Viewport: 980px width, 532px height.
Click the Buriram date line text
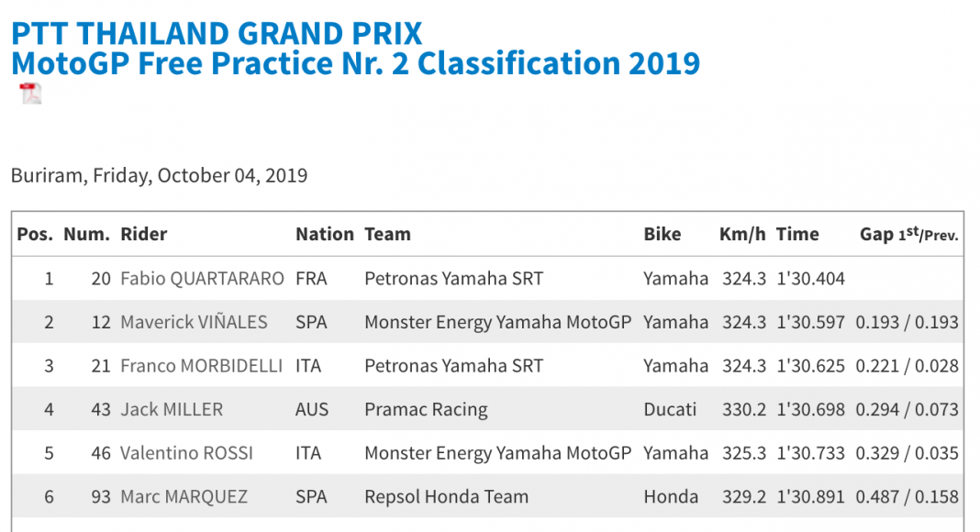(159, 175)
